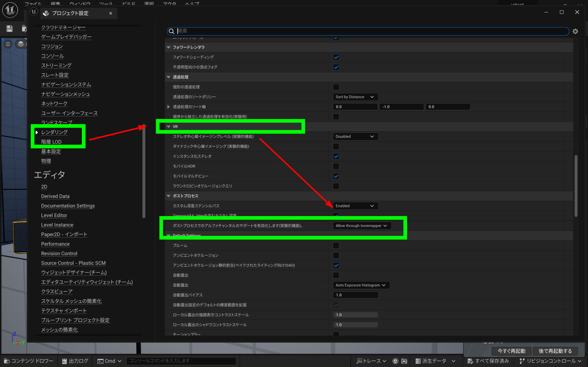Click the trace pause/record icon
This screenshot has height=367, width=588.
pyautogui.click(x=395, y=361)
